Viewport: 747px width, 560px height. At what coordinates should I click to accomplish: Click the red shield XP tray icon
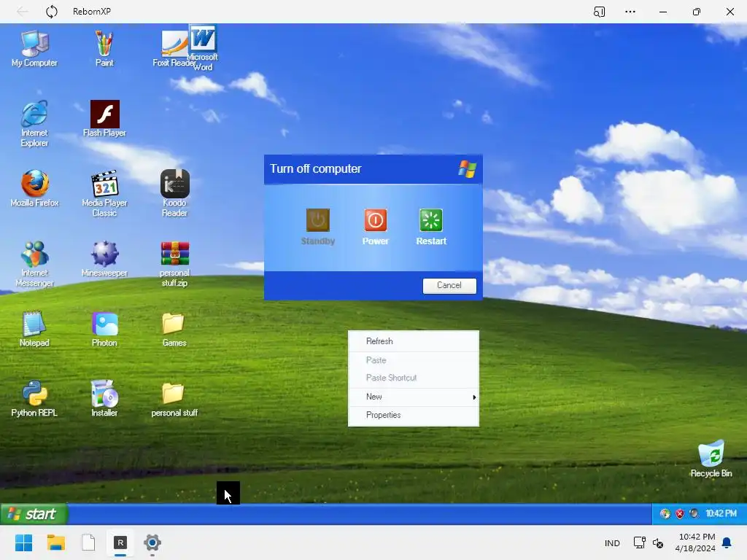pyautogui.click(x=680, y=513)
